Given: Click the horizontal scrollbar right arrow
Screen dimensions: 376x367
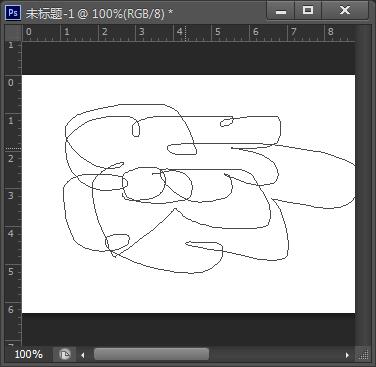Looking at the screenshot, I should 347,355.
